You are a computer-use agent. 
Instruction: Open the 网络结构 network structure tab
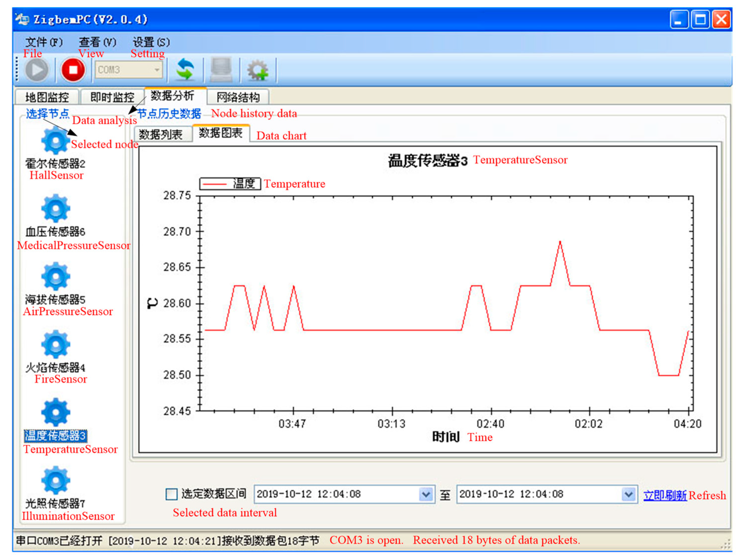pos(238,97)
